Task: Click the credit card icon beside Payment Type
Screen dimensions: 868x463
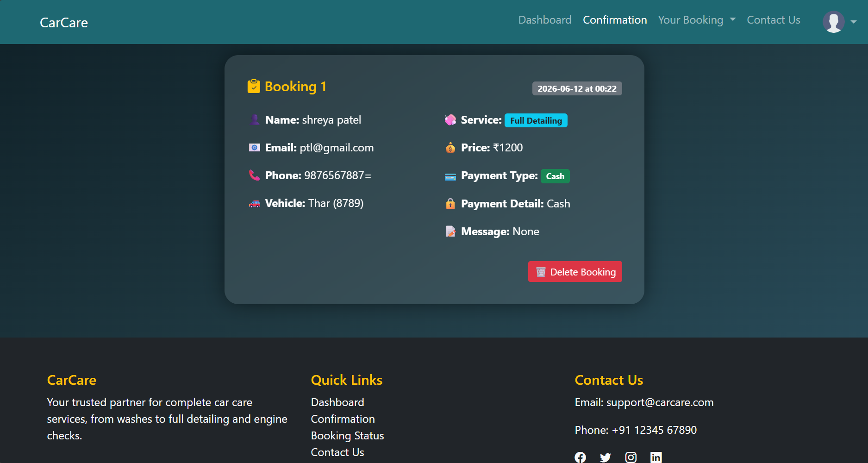Action: click(x=450, y=176)
